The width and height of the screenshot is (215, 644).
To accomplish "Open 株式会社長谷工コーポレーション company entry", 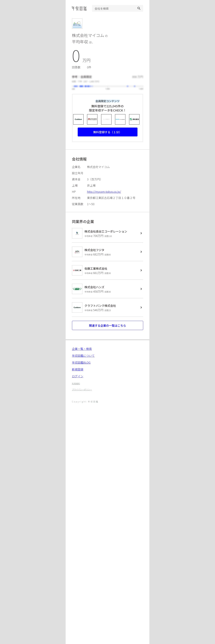I will point(107,233).
